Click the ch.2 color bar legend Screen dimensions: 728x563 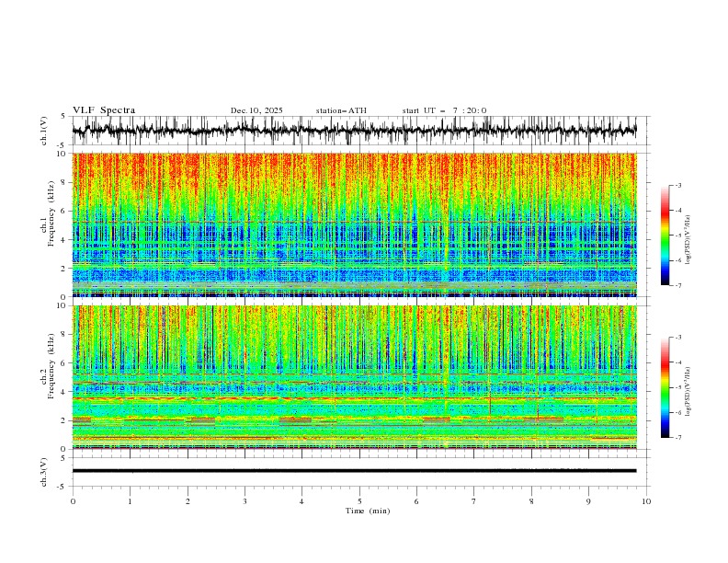(x=665, y=387)
